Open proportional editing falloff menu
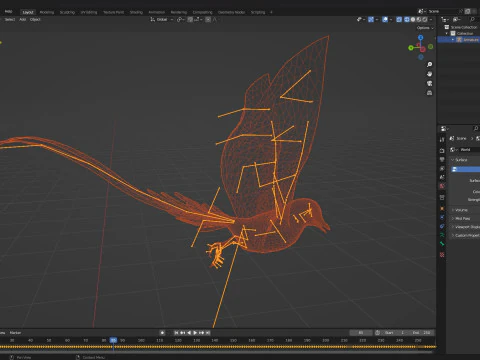The image size is (480, 360). 215,20
